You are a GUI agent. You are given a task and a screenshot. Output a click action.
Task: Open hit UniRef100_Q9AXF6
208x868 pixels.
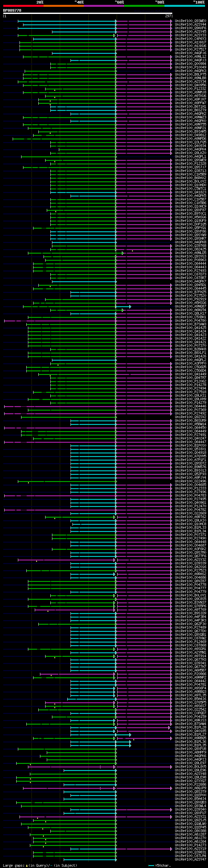pyautogui.click(x=190, y=28)
